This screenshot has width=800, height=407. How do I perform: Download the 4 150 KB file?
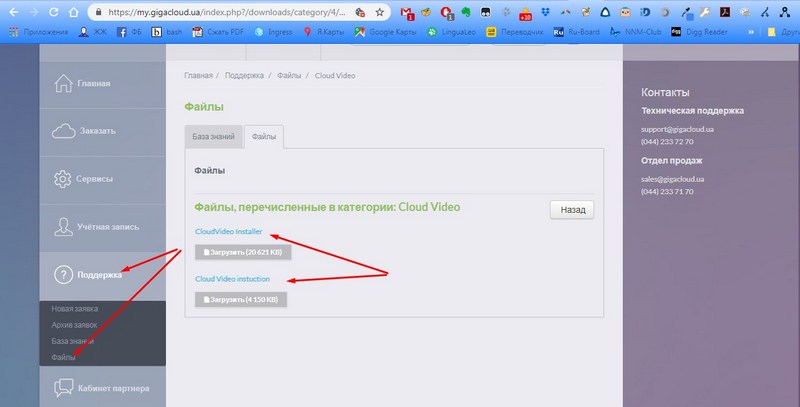pos(241,299)
